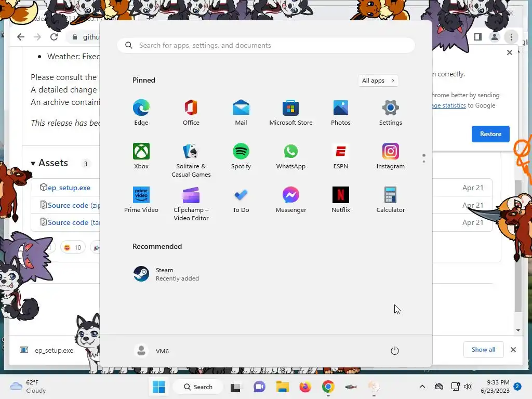Open Clipchamp Video Editor

pyautogui.click(x=191, y=204)
